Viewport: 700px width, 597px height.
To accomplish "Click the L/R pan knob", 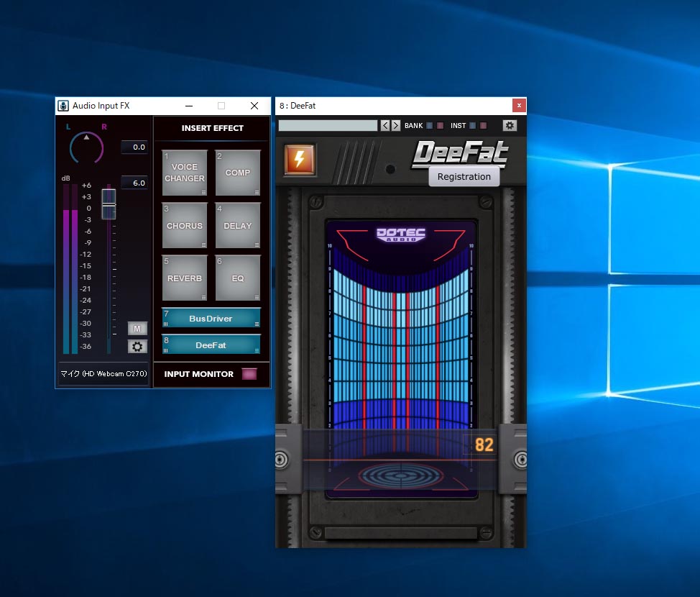I will [86, 147].
